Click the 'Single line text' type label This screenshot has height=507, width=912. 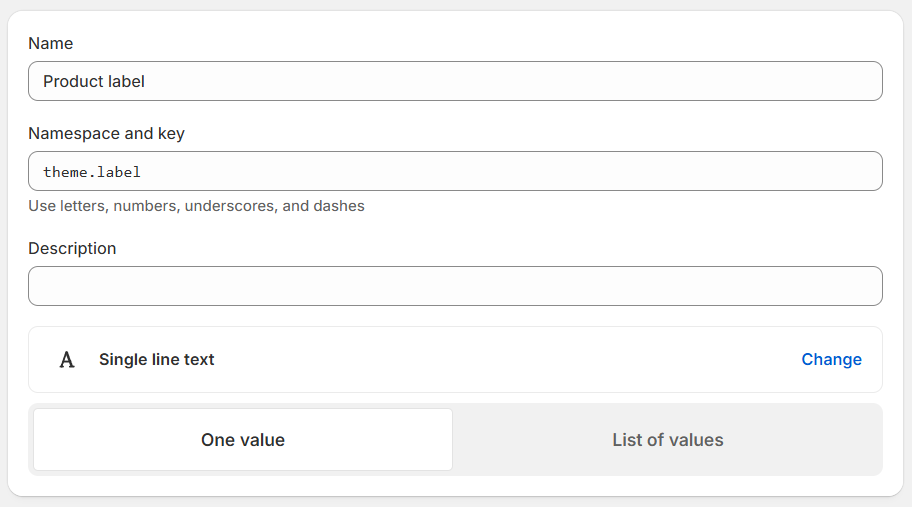(x=157, y=360)
